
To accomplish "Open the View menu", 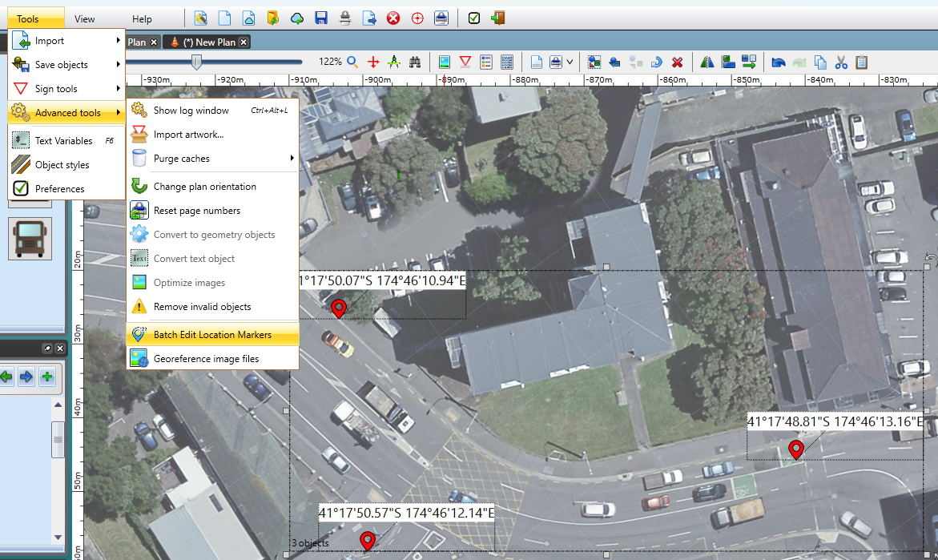I will click(x=84, y=18).
